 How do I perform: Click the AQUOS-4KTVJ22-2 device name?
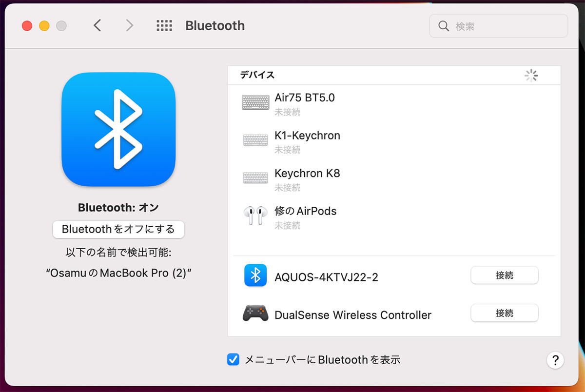point(326,277)
